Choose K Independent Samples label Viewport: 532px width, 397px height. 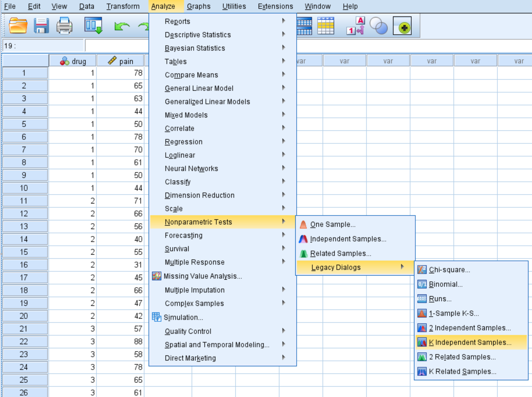tap(470, 342)
